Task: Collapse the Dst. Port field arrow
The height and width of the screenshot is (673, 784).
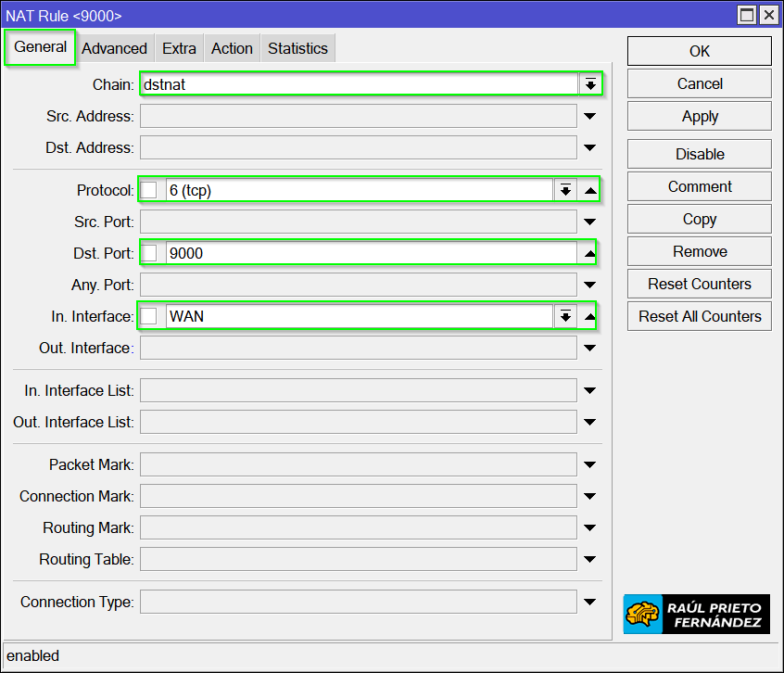Action: point(589,253)
